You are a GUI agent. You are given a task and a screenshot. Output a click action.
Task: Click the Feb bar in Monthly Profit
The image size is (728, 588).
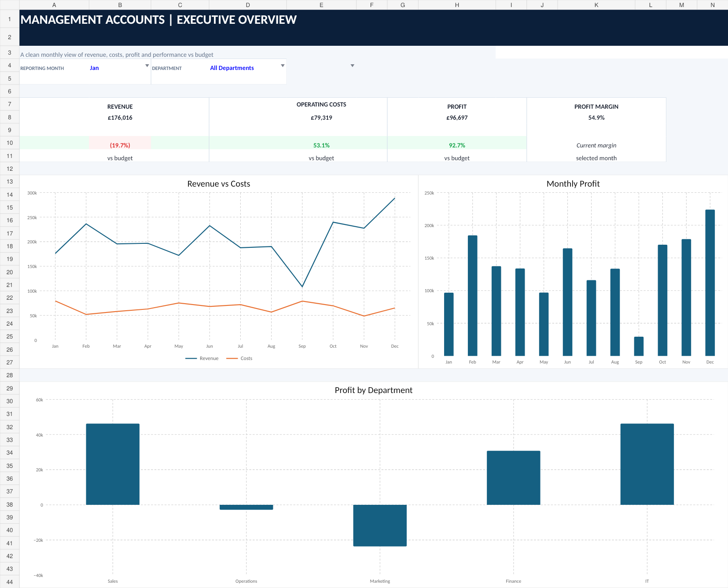click(x=472, y=296)
